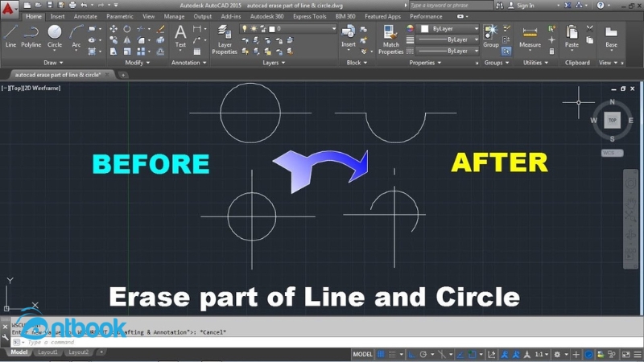
Task: Click the MODEL status bar button
Action: [x=362, y=354]
